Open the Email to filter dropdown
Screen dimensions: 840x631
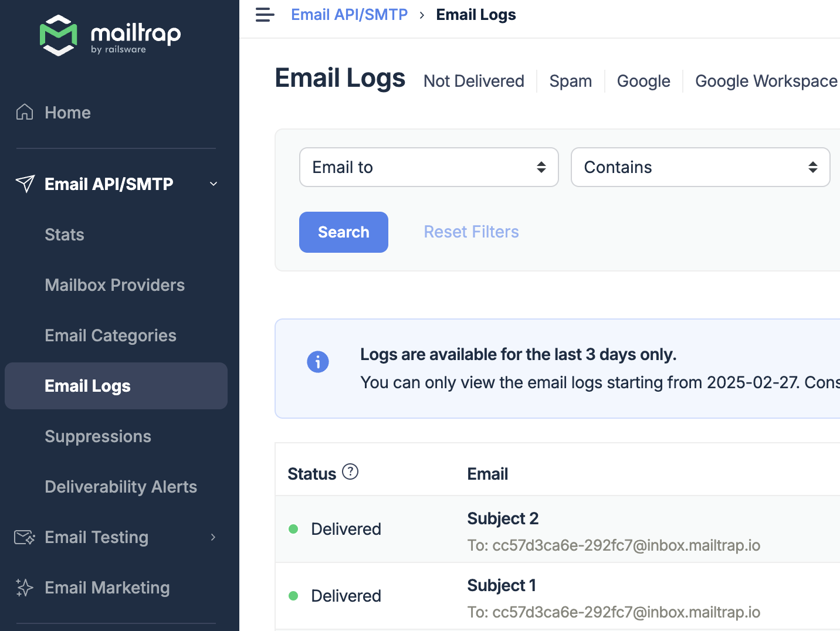[x=429, y=167]
